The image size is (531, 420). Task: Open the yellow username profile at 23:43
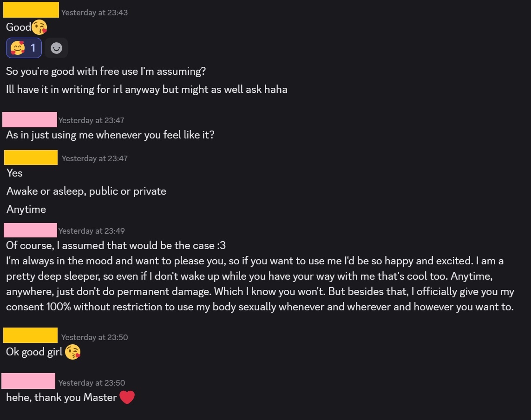point(31,9)
